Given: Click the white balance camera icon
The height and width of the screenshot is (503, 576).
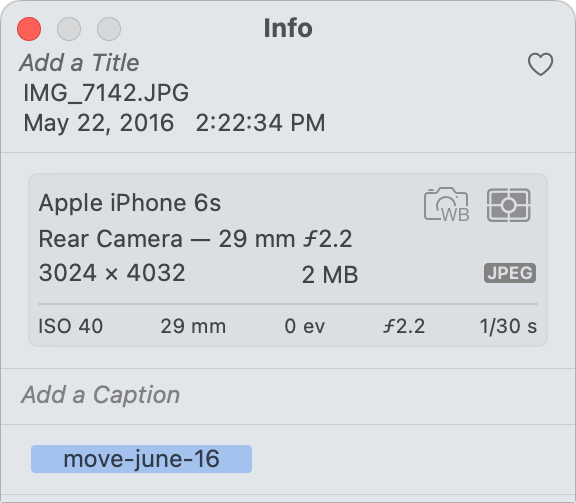Looking at the screenshot, I should (x=447, y=205).
